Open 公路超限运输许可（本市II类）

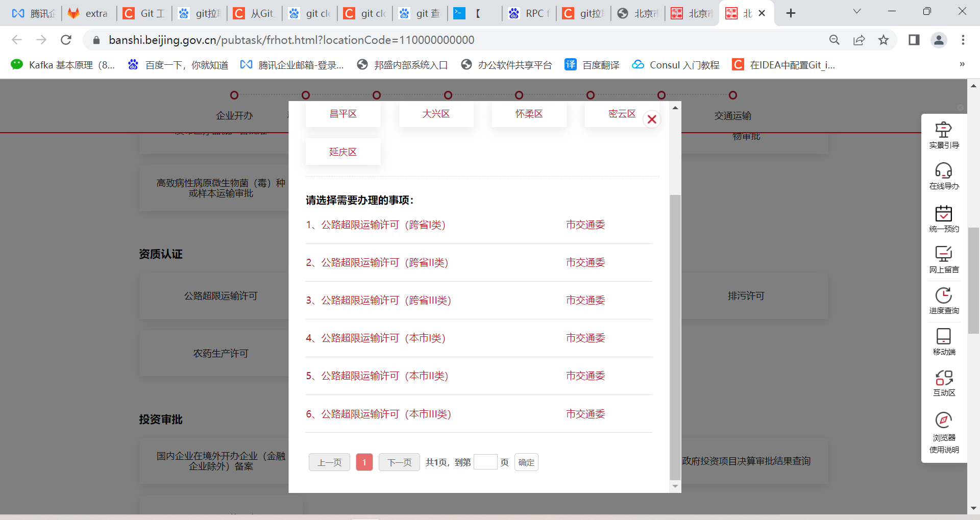click(x=377, y=376)
